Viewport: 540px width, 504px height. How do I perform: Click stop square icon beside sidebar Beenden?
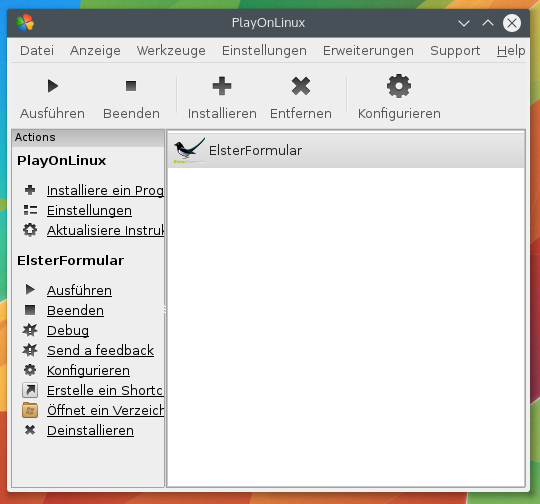point(30,310)
